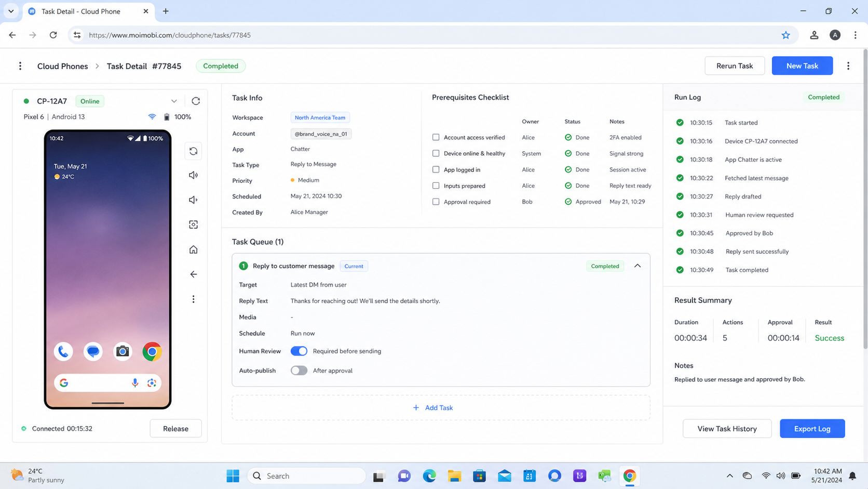
Task: Open the browser tab list dropdown
Action: click(x=11, y=11)
